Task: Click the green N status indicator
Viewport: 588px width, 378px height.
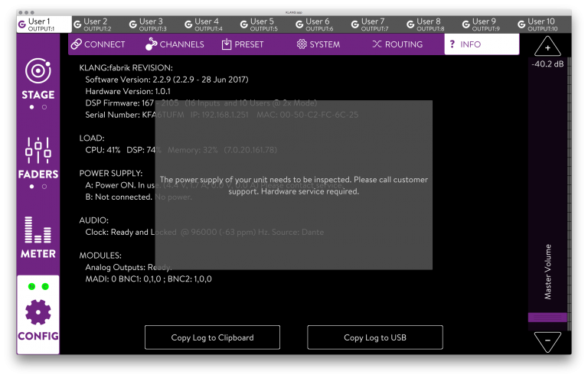Action: point(31,287)
